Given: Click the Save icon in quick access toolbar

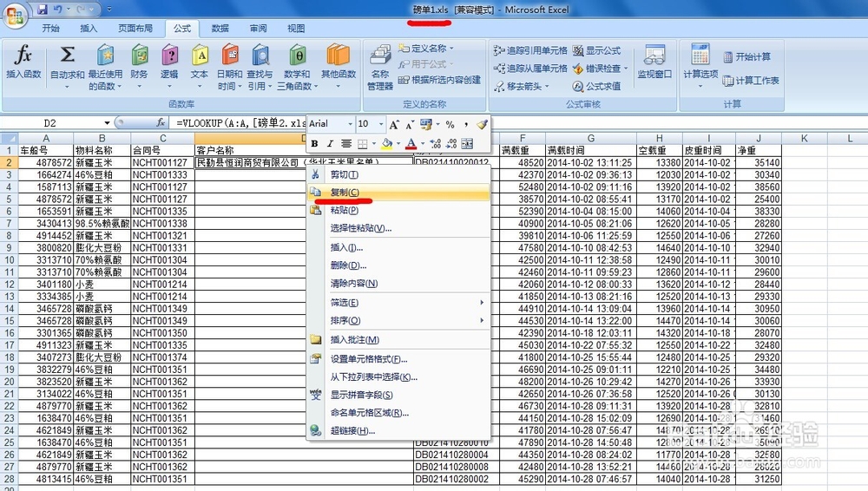Looking at the screenshot, I should point(43,10).
